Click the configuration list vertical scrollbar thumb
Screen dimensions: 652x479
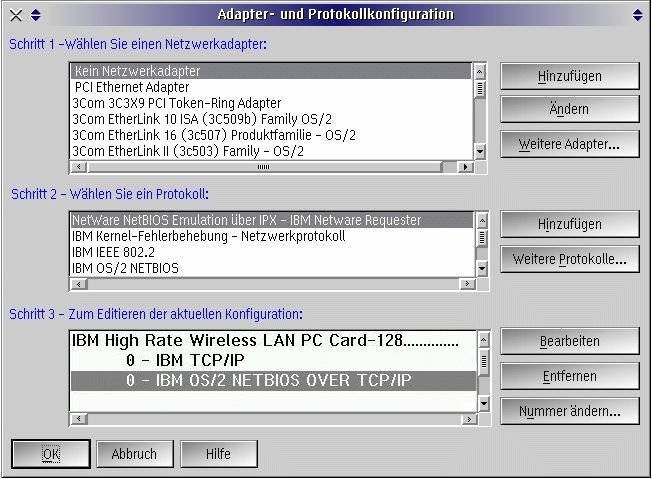click(x=484, y=361)
